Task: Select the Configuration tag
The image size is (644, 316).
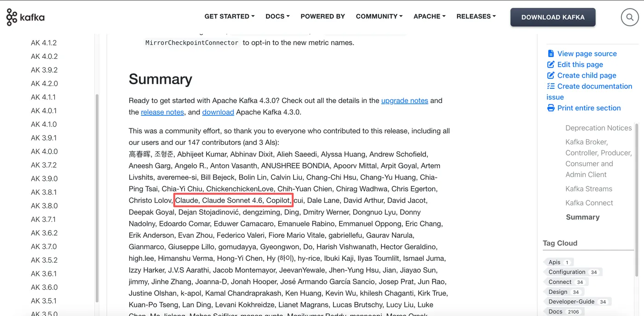Action: pyautogui.click(x=574, y=272)
